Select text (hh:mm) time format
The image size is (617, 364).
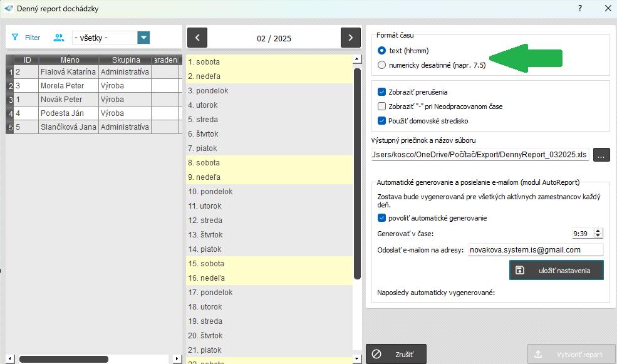pos(382,51)
